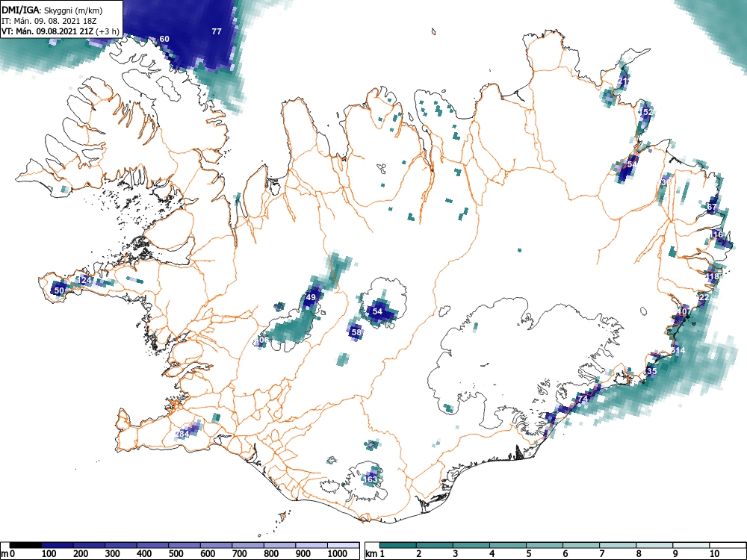Click the '(+3 h)' forecast offset text
Image resolution: width=747 pixels, height=560 pixels.
pyautogui.click(x=108, y=31)
